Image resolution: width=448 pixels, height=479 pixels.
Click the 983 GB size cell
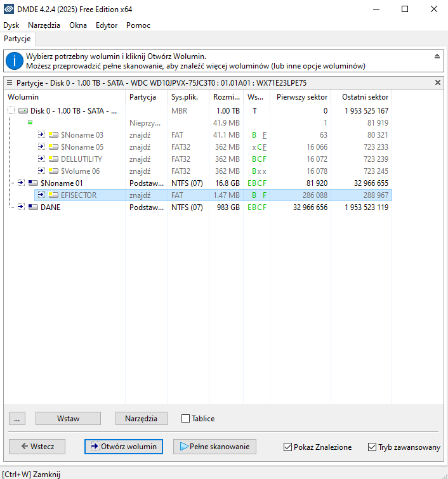click(x=228, y=207)
